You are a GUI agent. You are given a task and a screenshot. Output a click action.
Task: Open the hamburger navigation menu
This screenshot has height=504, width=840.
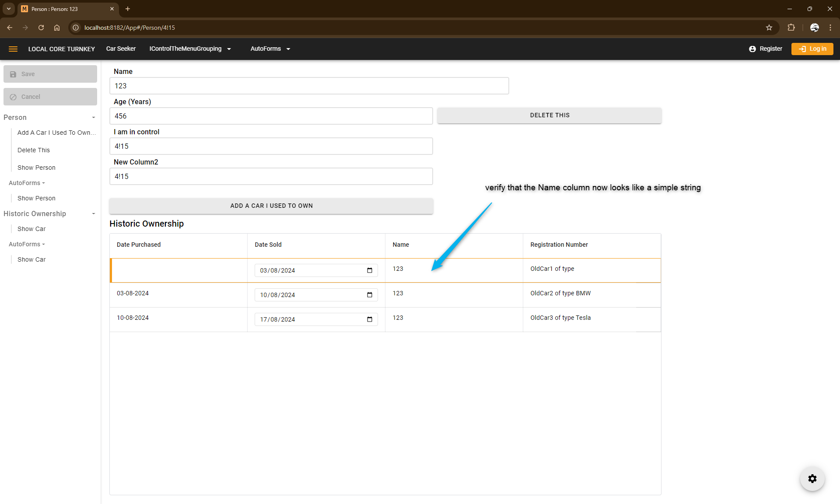point(13,49)
